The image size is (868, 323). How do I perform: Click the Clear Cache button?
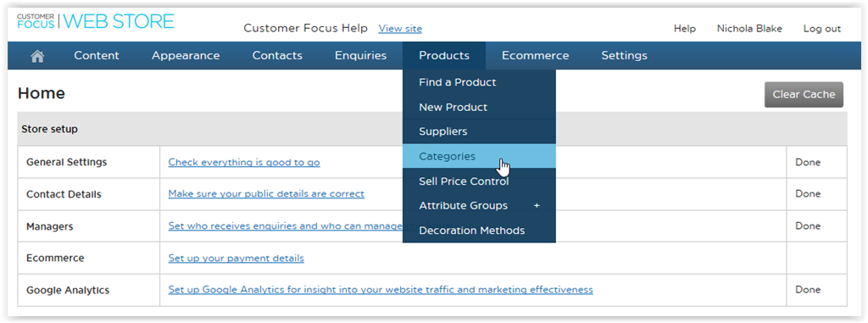tap(804, 95)
